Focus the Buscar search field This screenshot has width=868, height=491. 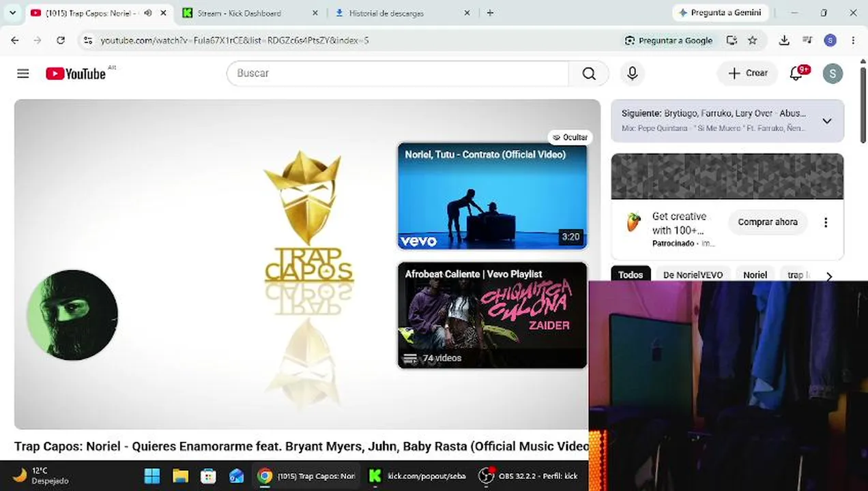click(398, 74)
